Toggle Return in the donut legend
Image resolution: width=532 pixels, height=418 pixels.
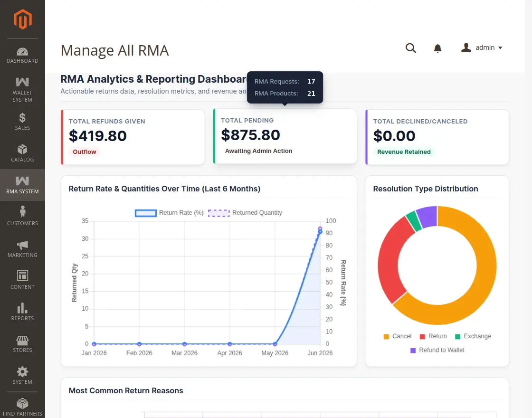tap(433, 336)
